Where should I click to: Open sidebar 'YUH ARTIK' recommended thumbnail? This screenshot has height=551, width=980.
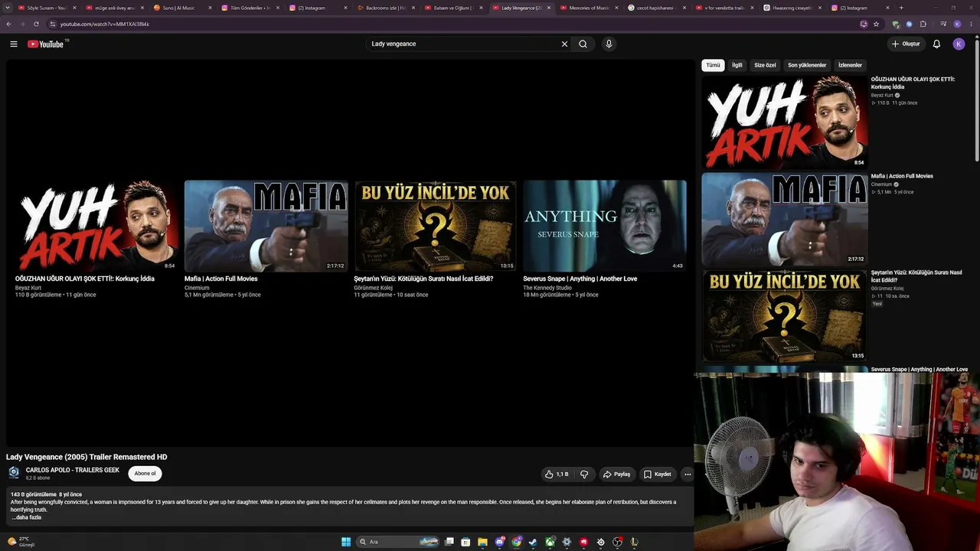785,122
